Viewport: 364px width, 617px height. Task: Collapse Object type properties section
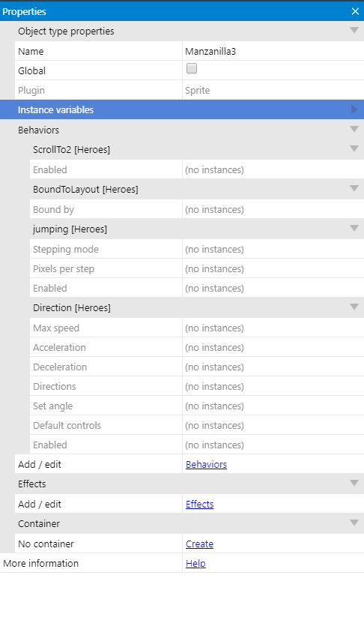tap(354, 30)
